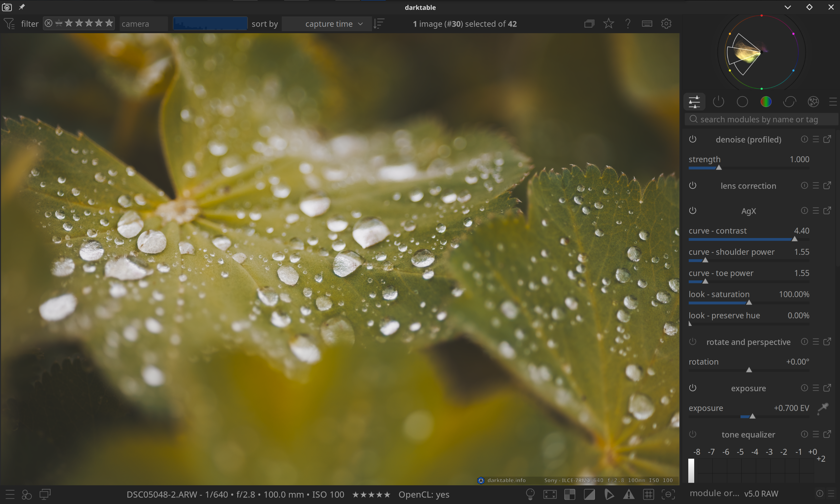Disable denoise (profiled) module

click(x=693, y=139)
